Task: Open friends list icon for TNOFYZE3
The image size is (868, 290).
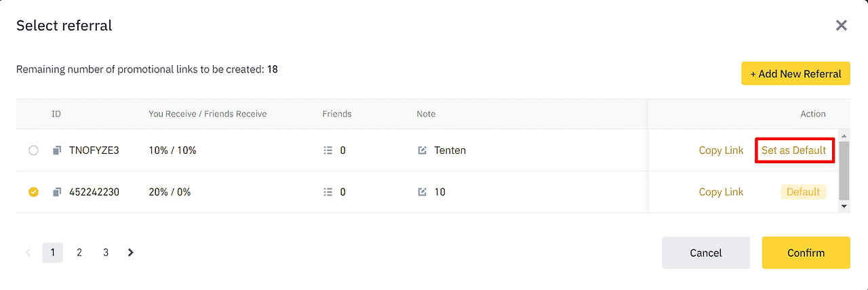Action: (328, 150)
